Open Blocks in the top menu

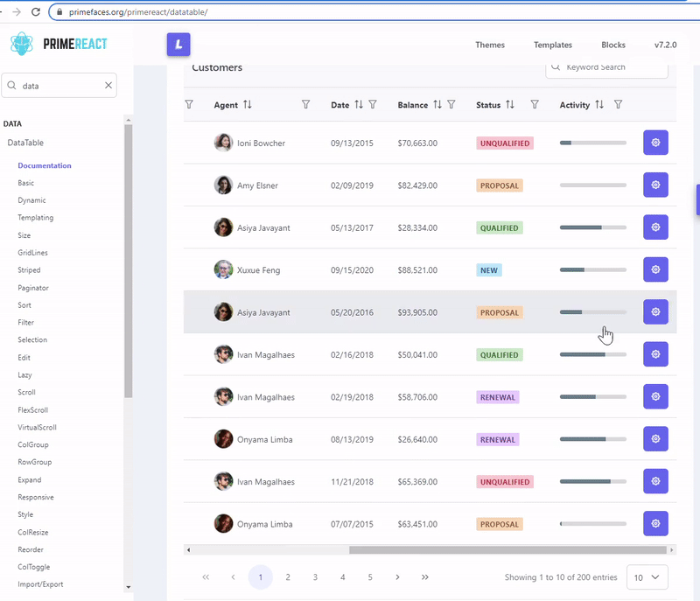(x=613, y=45)
